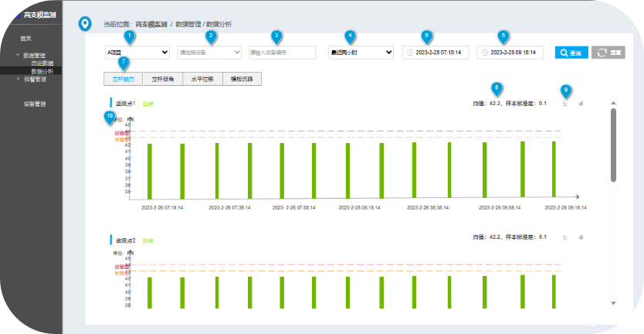Image resolution: width=644 pixels, height=334 pixels.
Task: Click the red 报警值 label in 监测点1 chart
Action: 122,133
